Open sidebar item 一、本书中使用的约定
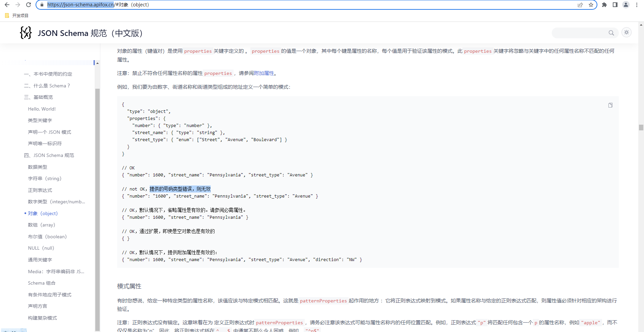The width and height of the screenshot is (644, 332). tap(48, 74)
